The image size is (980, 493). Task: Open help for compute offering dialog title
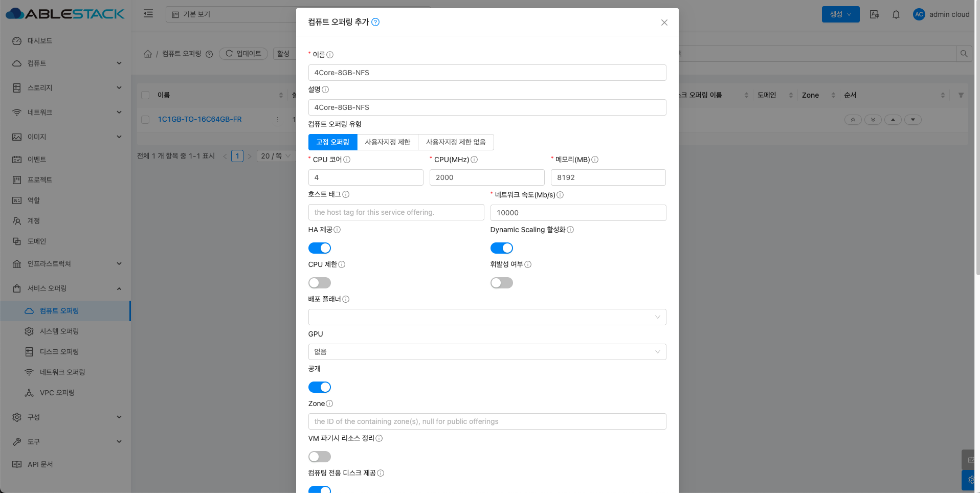pyautogui.click(x=375, y=22)
